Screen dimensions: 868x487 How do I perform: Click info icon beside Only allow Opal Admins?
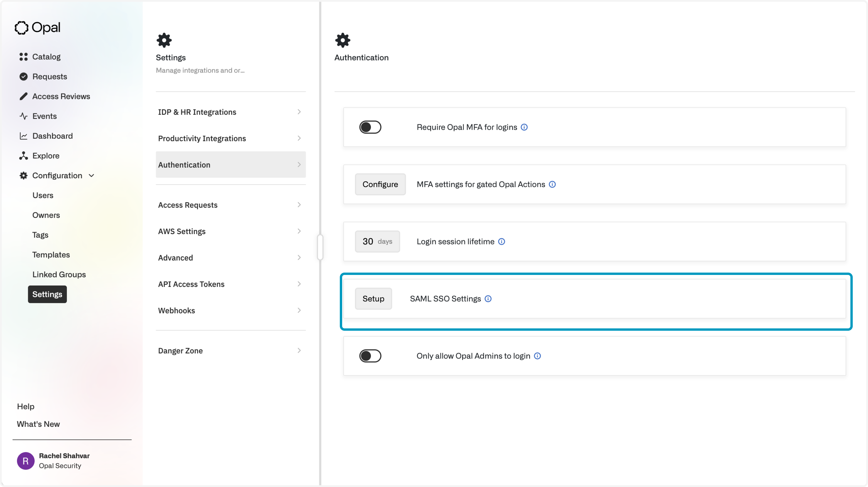[538, 356]
